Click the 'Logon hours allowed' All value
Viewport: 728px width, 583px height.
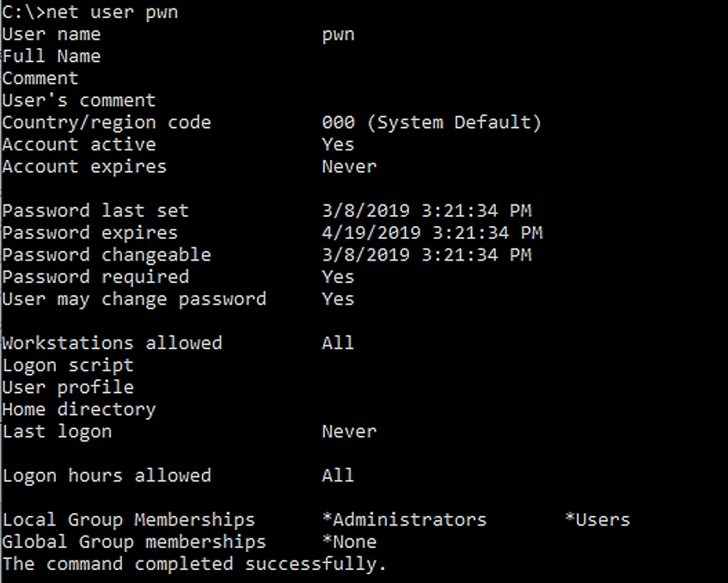point(338,476)
